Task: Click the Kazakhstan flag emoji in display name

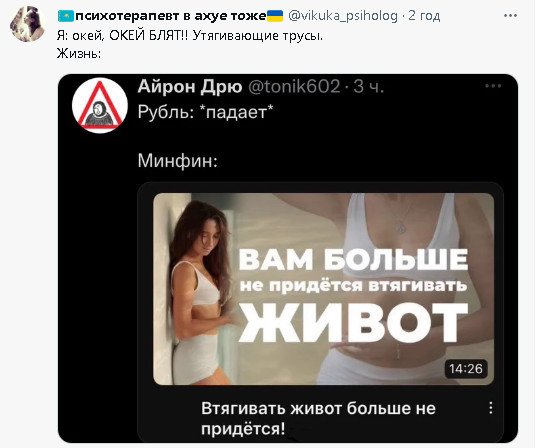Action: click(66, 16)
